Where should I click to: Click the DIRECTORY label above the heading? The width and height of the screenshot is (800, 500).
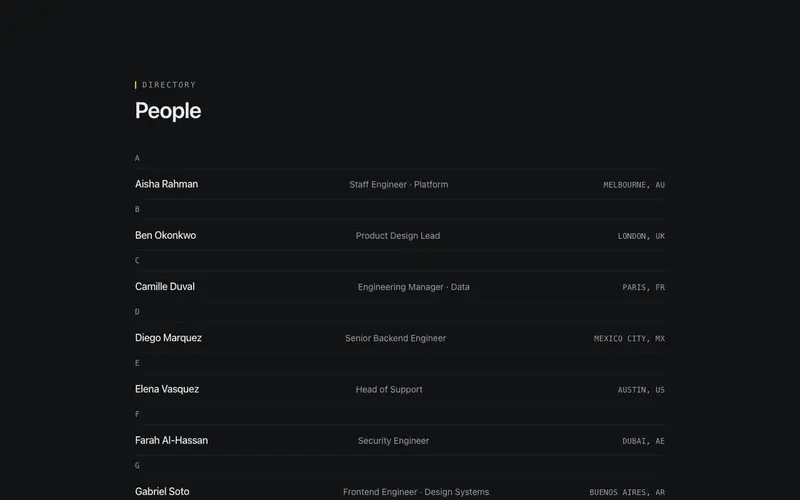click(x=169, y=85)
